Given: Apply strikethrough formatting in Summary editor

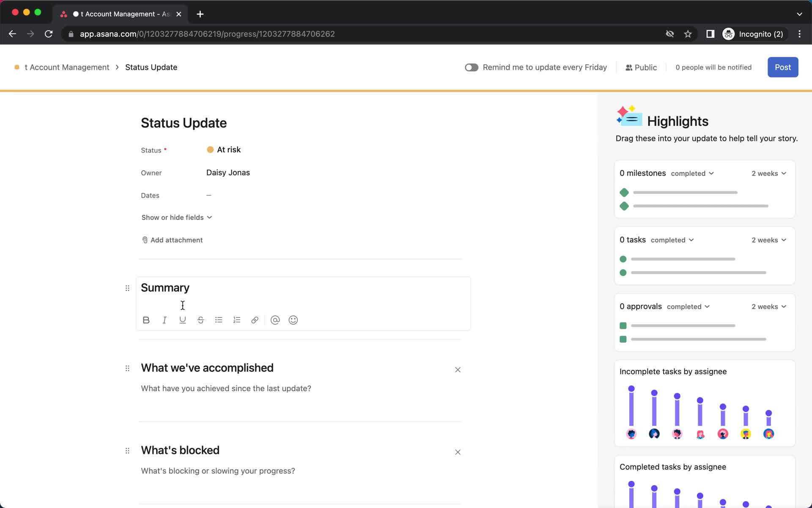Looking at the screenshot, I should (200, 320).
